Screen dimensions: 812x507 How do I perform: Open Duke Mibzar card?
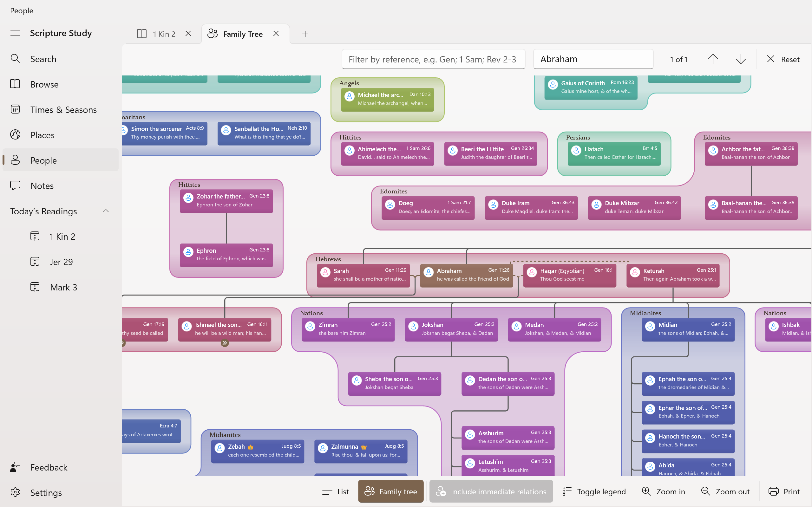(x=634, y=208)
